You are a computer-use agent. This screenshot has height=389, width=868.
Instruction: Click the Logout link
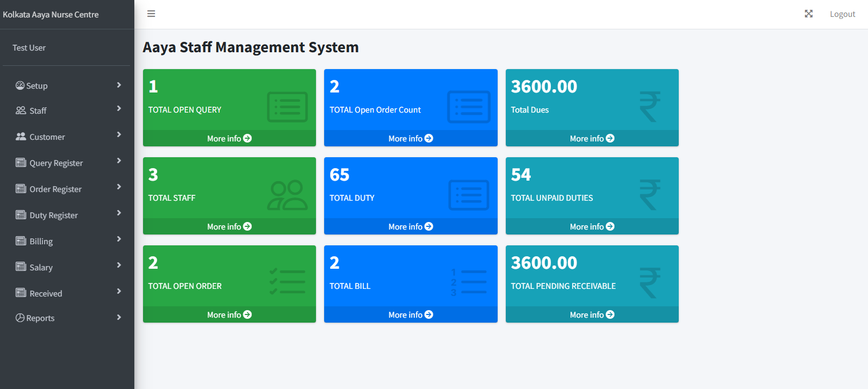click(842, 14)
